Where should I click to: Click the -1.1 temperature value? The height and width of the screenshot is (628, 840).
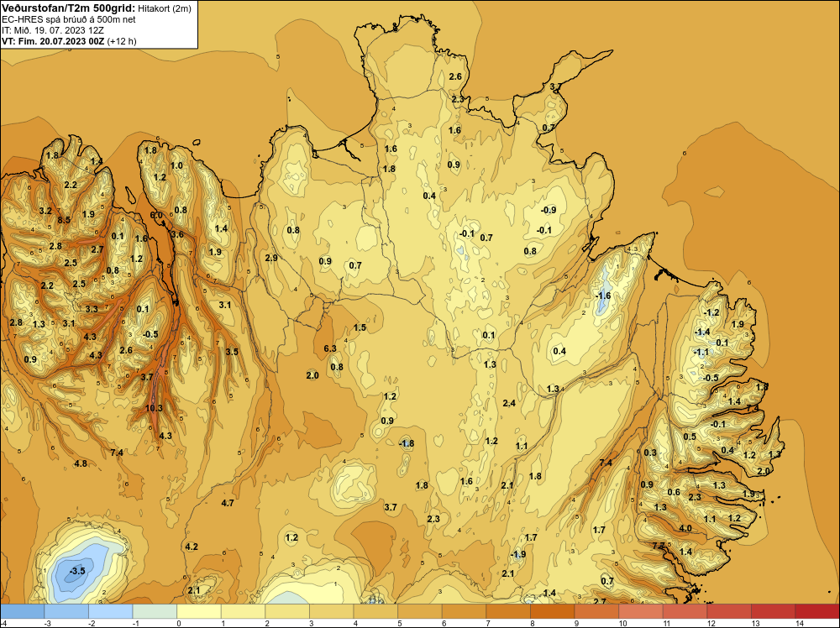pyautogui.click(x=701, y=353)
